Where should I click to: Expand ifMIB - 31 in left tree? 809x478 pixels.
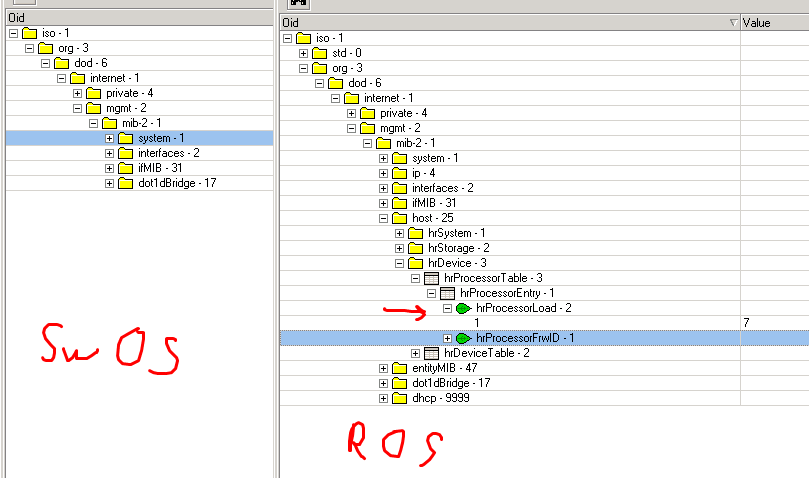[109, 168]
